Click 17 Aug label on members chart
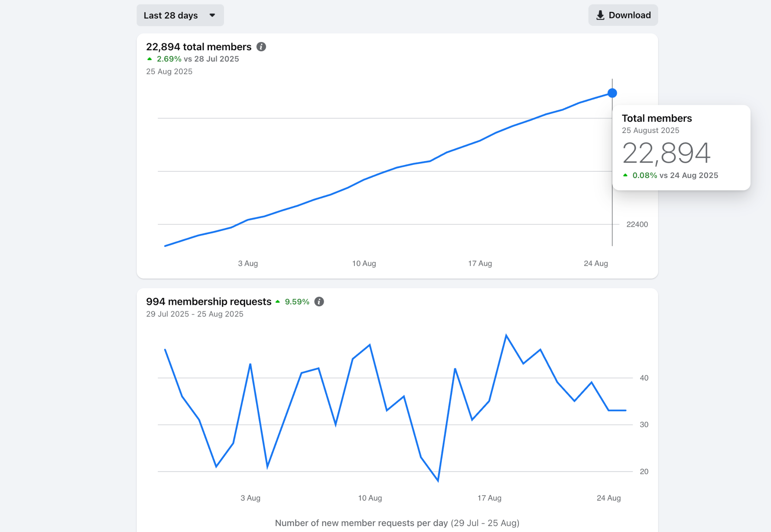This screenshot has width=771, height=532. [x=480, y=263]
